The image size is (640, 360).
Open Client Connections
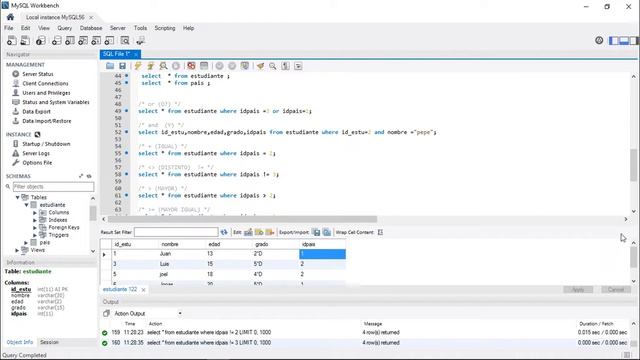(x=45, y=83)
